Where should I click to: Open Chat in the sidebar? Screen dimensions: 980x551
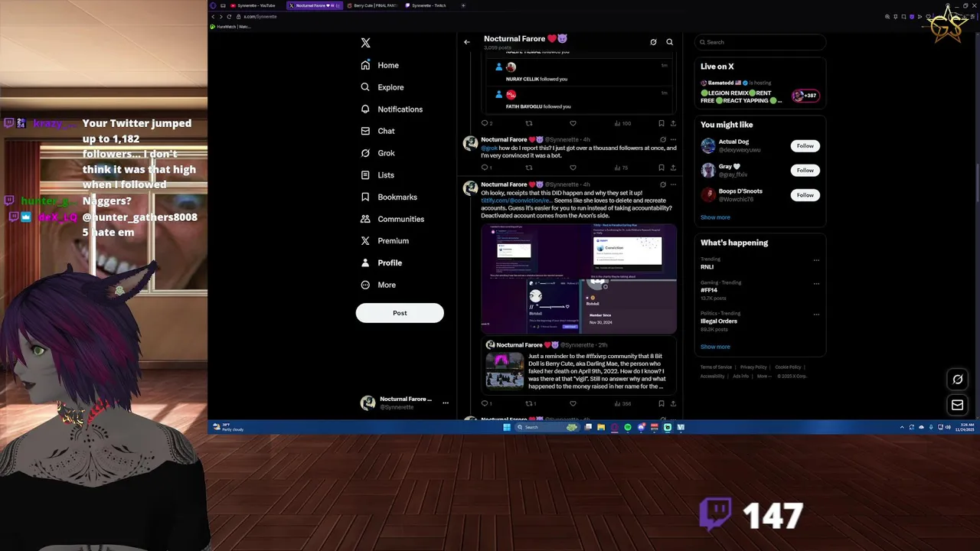click(x=377, y=131)
